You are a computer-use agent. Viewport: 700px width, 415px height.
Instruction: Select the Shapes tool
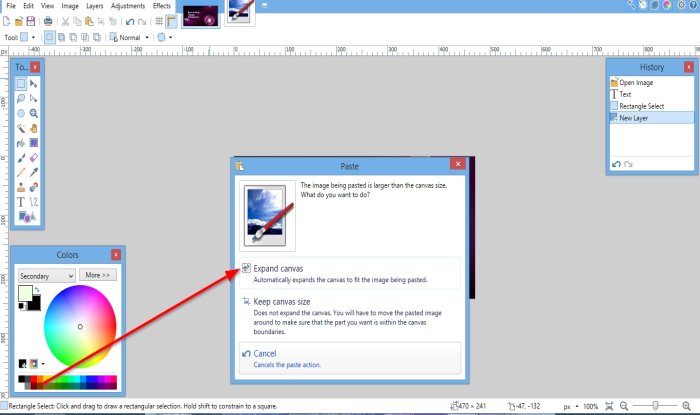tap(27, 217)
